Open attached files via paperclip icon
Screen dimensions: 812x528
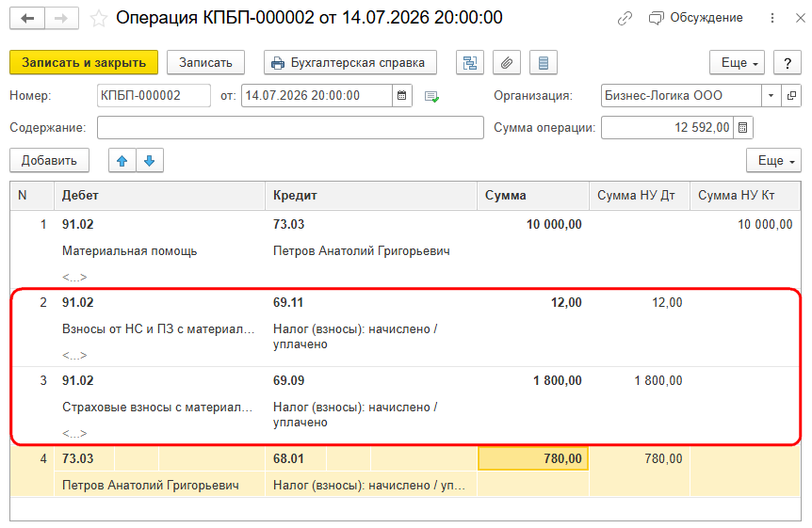point(507,63)
